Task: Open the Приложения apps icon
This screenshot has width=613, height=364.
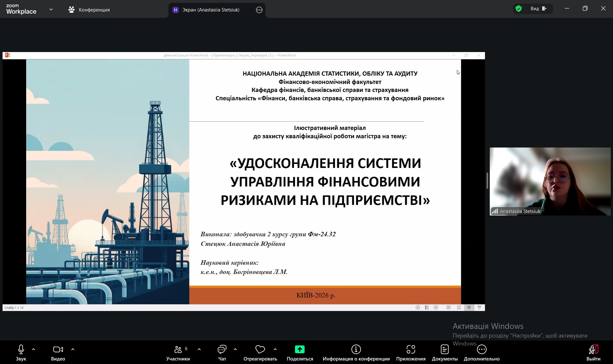Action: [411, 350]
